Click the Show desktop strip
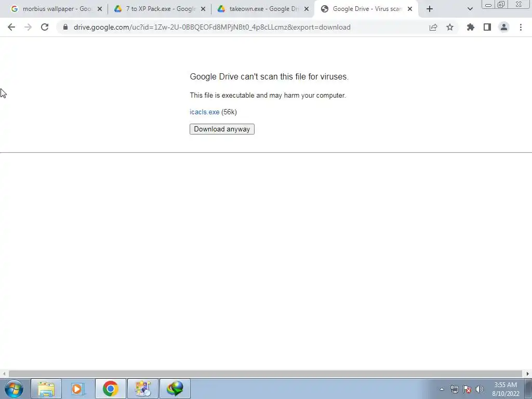Screen dimensions: 532x399 click(528, 389)
